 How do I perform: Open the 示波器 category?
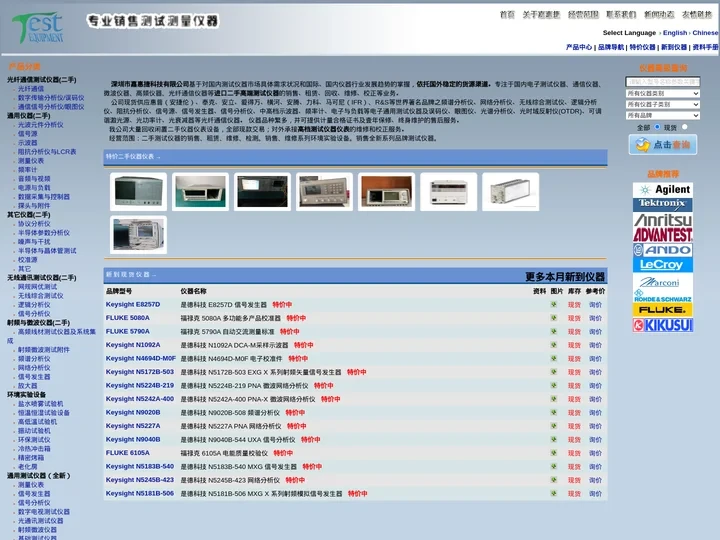(28, 143)
